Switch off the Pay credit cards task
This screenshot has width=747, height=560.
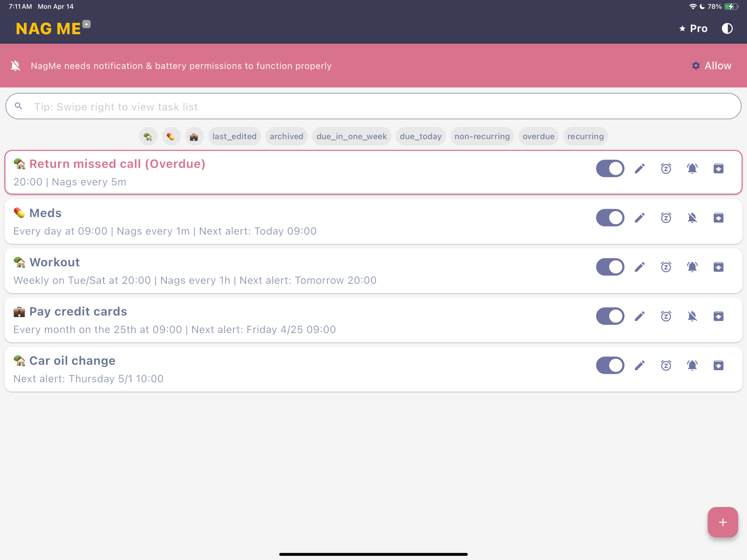coord(610,316)
